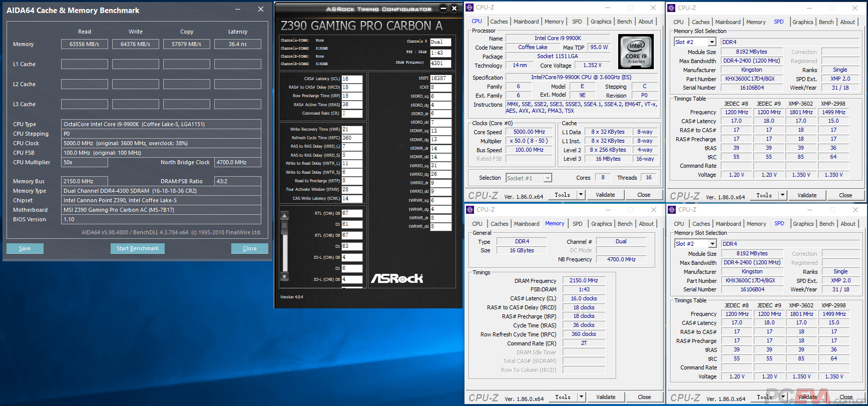The width and height of the screenshot is (868, 406).
Task: Click the CPU-Z app icon in the upper SPD window title bar
Action: [x=671, y=8]
